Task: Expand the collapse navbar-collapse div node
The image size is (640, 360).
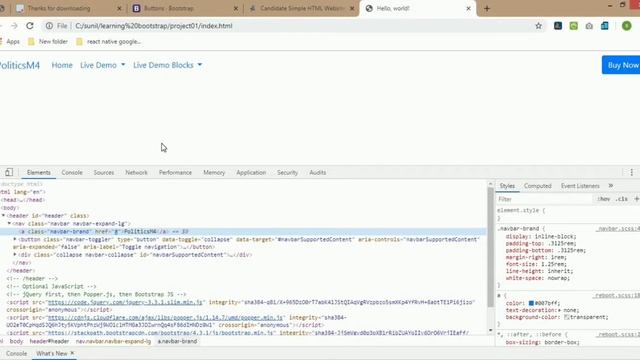Action: tap(15, 255)
